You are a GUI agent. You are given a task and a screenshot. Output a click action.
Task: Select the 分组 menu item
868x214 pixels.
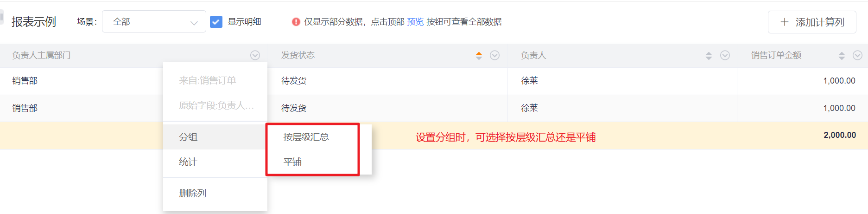pos(215,137)
